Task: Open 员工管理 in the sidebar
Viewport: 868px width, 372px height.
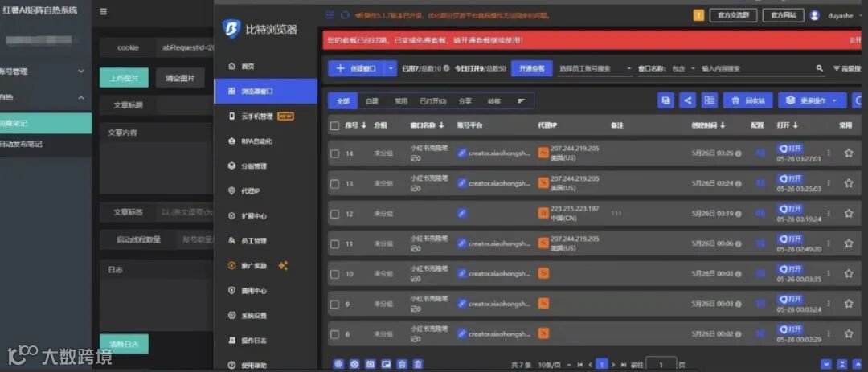Action: [248, 241]
